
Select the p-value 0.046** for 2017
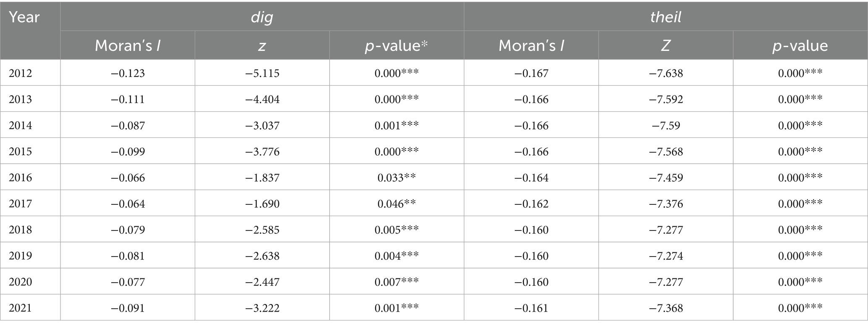coord(396,204)
